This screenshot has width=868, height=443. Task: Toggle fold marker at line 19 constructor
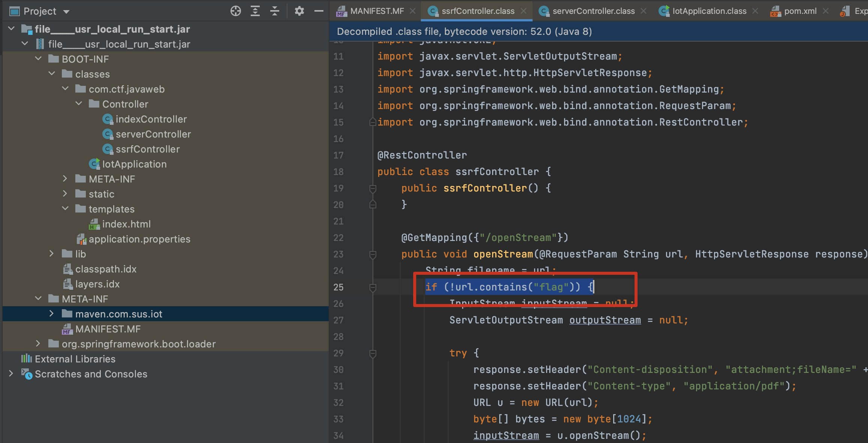pos(373,188)
